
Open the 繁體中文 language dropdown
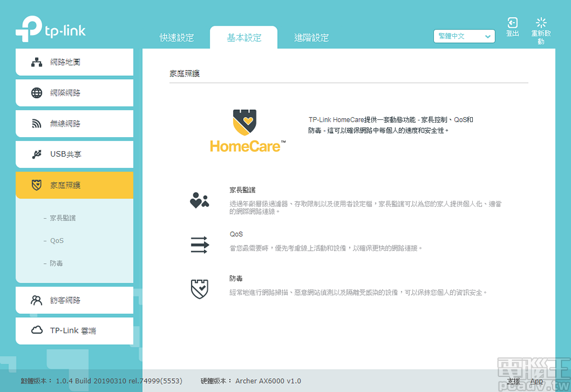click(x=464, y=36)
